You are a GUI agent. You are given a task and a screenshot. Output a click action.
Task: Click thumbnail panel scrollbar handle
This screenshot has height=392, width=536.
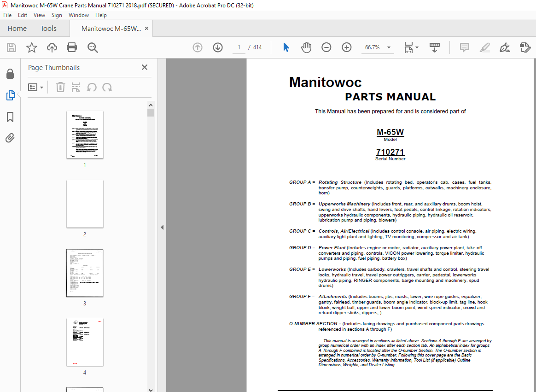pos(151,112)
